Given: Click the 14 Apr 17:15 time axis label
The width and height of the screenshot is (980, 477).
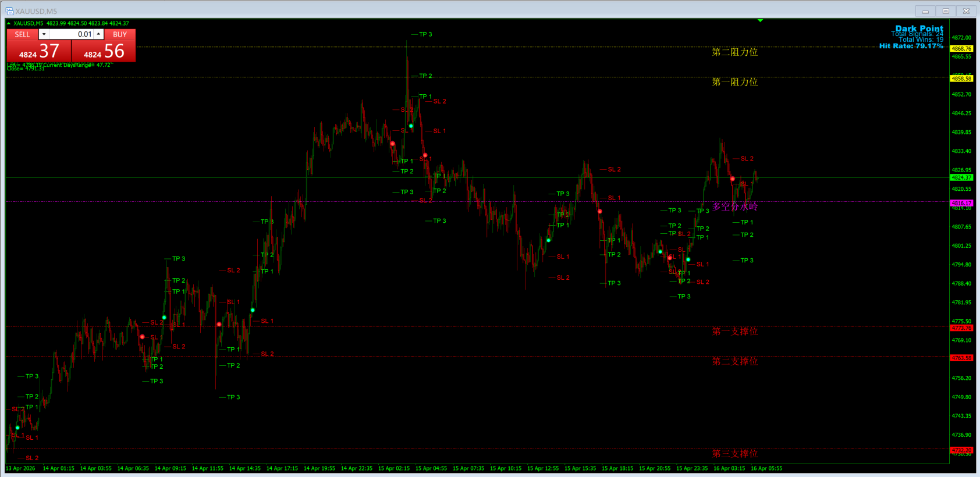Looking at the screenshot, I should tap(282, 468).
